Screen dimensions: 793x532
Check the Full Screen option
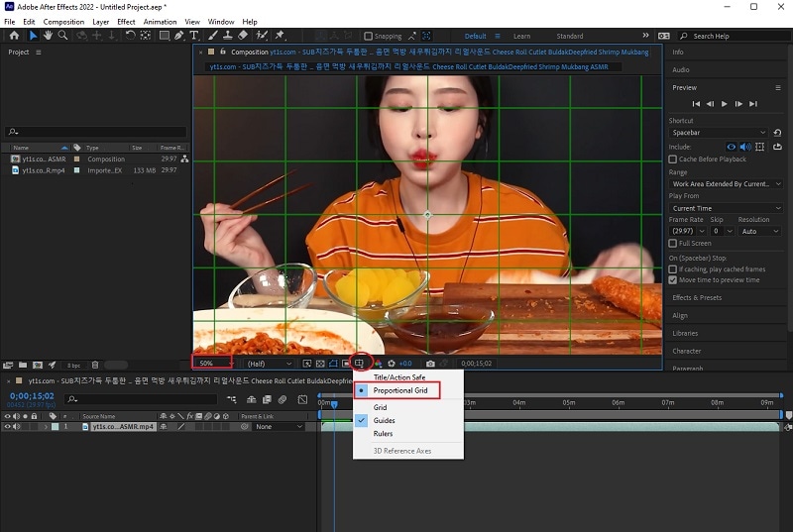click(x=673, y=243)
